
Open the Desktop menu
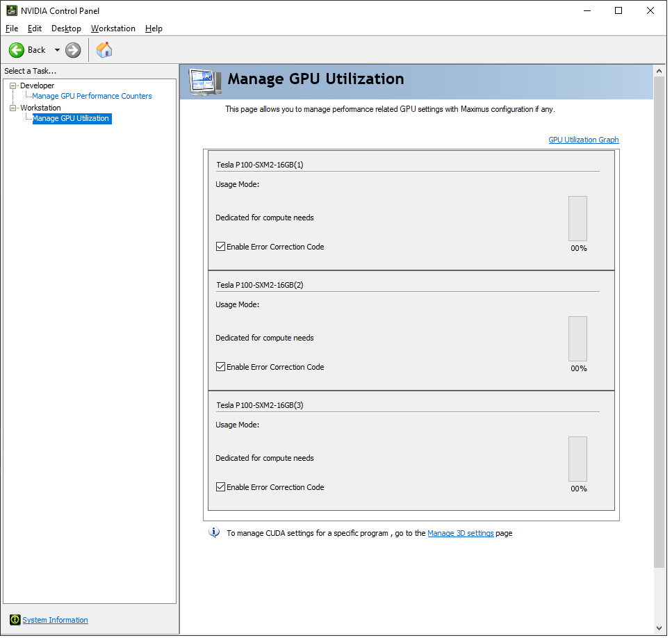click(x=67, y=28)
